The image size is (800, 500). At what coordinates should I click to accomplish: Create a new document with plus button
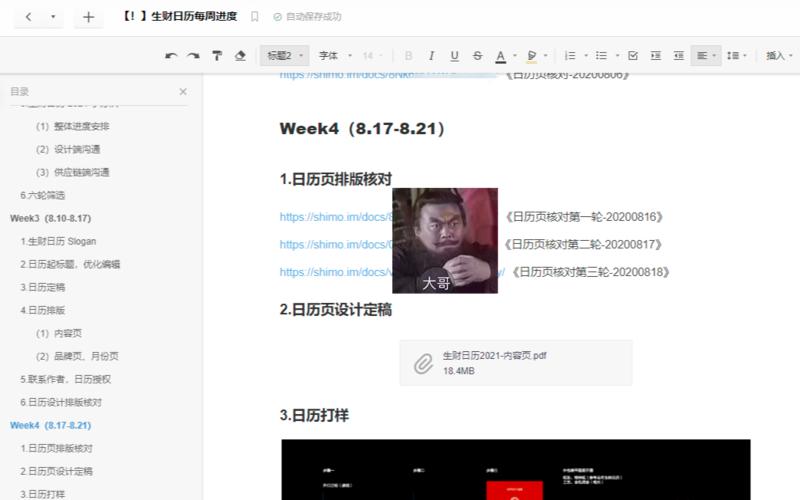point(88,17)
